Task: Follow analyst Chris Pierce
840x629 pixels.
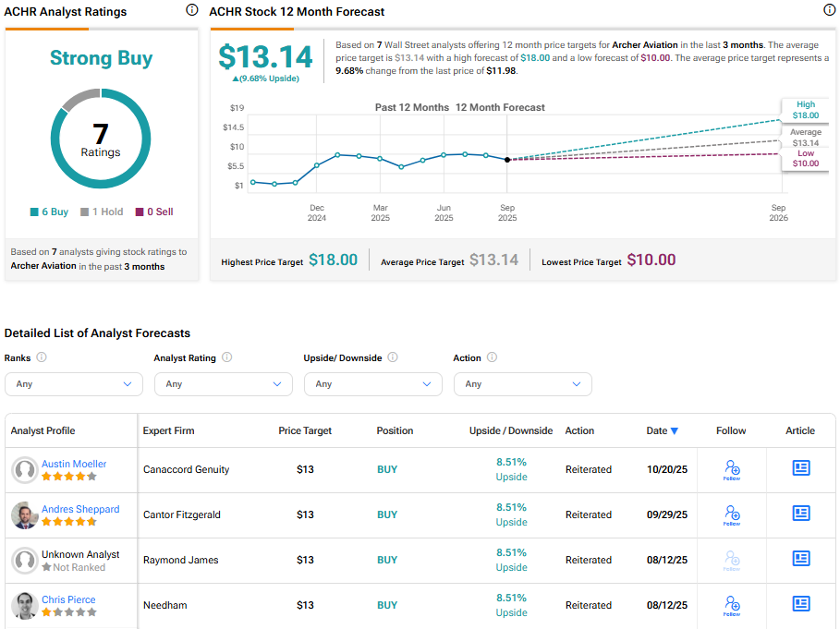Action: [x=732, y=605]
